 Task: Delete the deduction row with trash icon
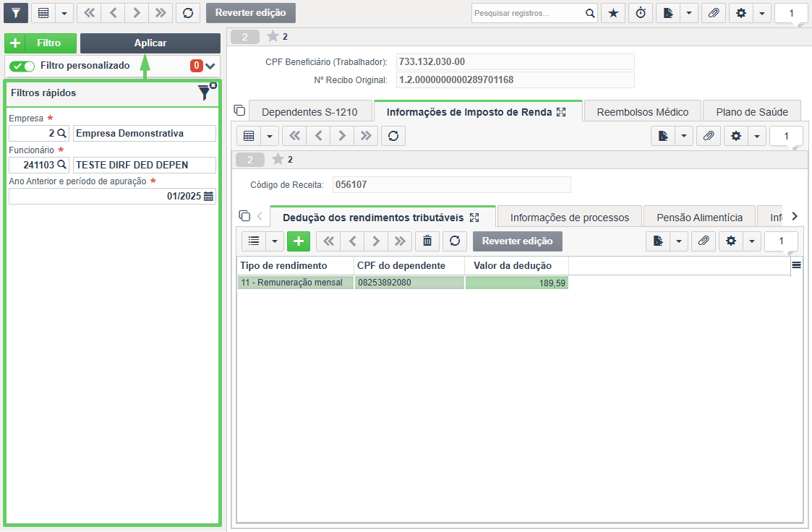[x=427, y=241]
